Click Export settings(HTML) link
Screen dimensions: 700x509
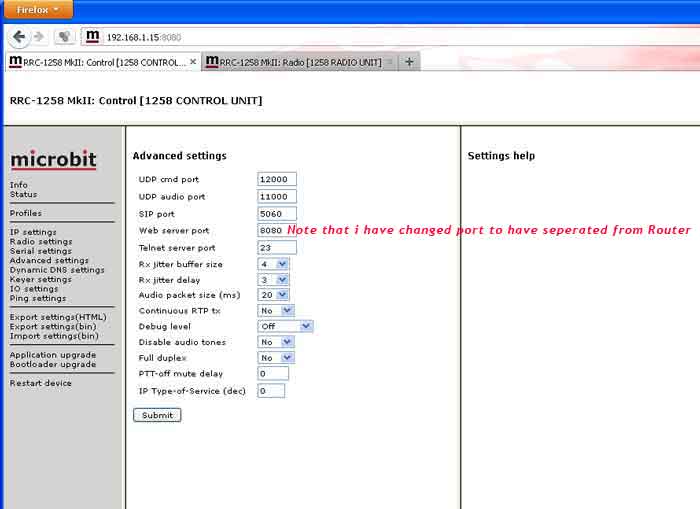[x=58, y=317]
